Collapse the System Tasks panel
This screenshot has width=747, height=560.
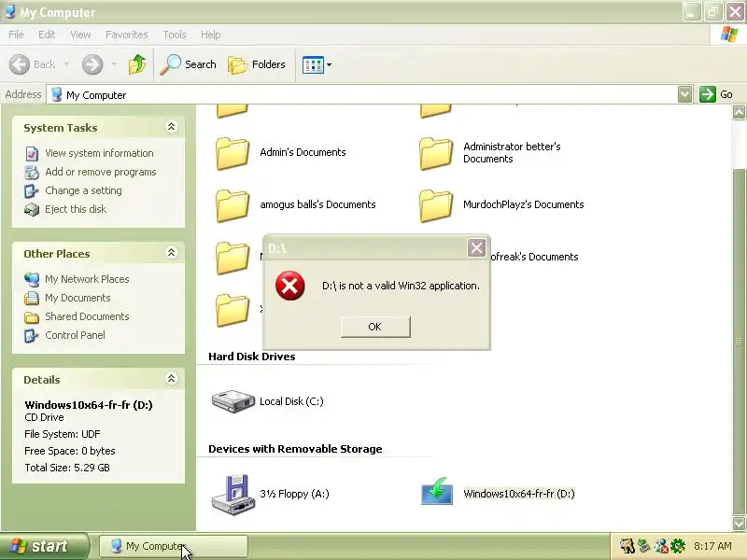[171, 127]
